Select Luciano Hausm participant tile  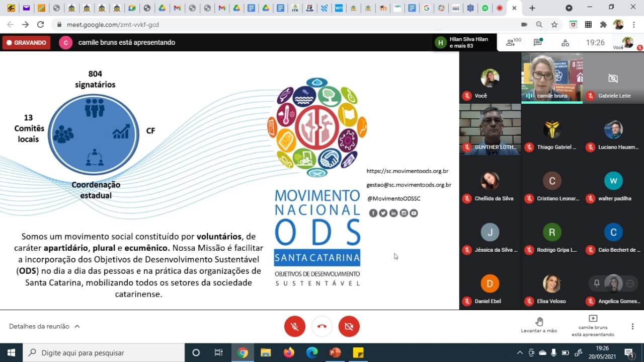click(x=613, y=129)
